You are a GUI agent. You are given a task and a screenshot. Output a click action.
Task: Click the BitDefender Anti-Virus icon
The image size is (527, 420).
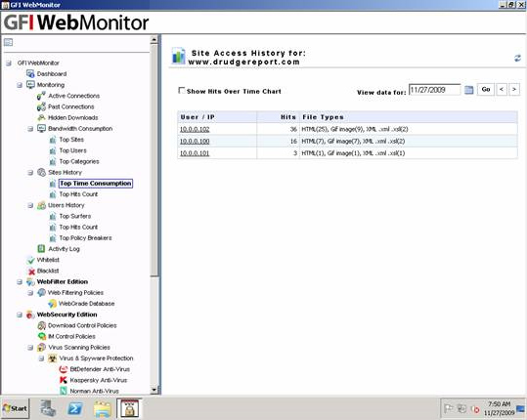point(64,369)
